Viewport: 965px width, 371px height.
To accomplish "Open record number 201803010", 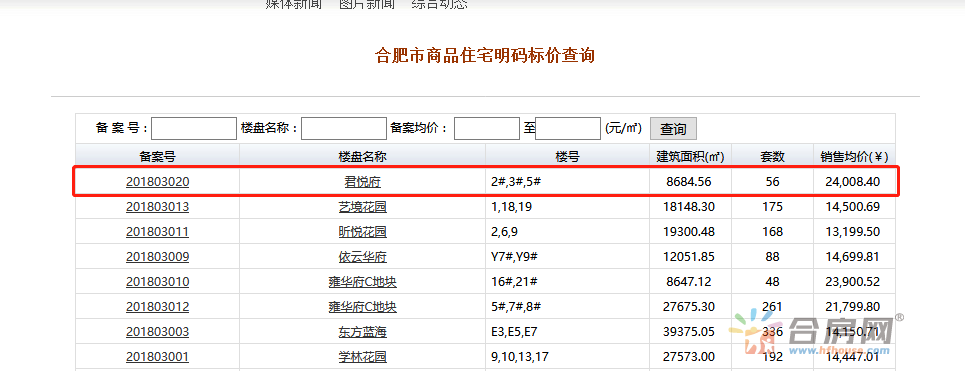I will coord(158,282).
